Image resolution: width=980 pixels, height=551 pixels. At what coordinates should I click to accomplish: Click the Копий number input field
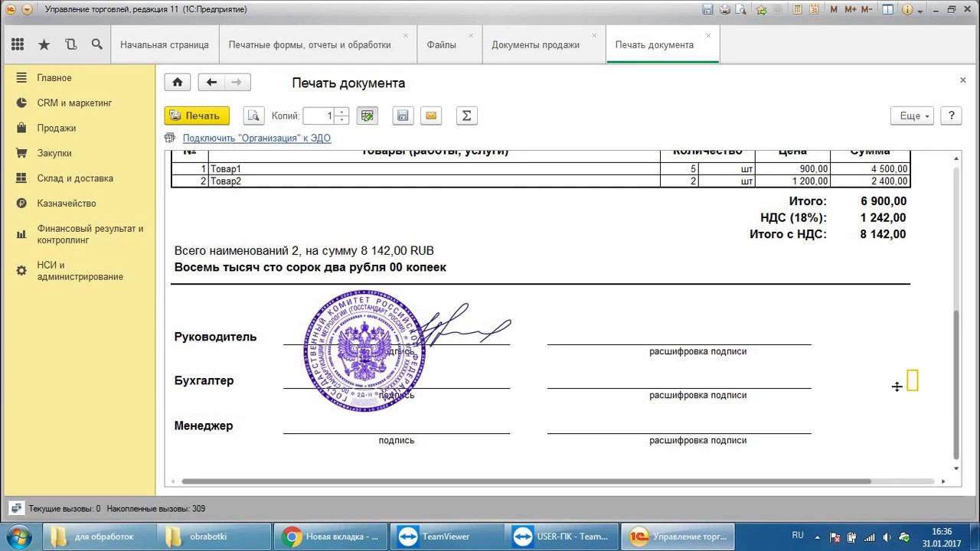pyautogui.click(x=320, y=116)
